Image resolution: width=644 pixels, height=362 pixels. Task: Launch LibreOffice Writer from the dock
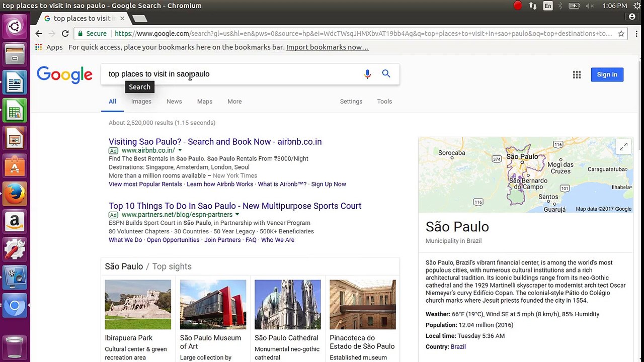click(15, 82)
